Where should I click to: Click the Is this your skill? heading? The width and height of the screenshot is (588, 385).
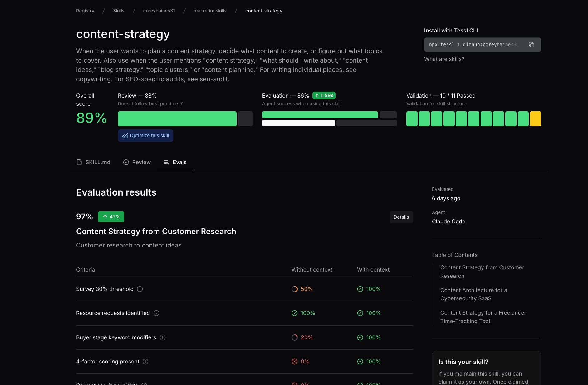[463, 362]
